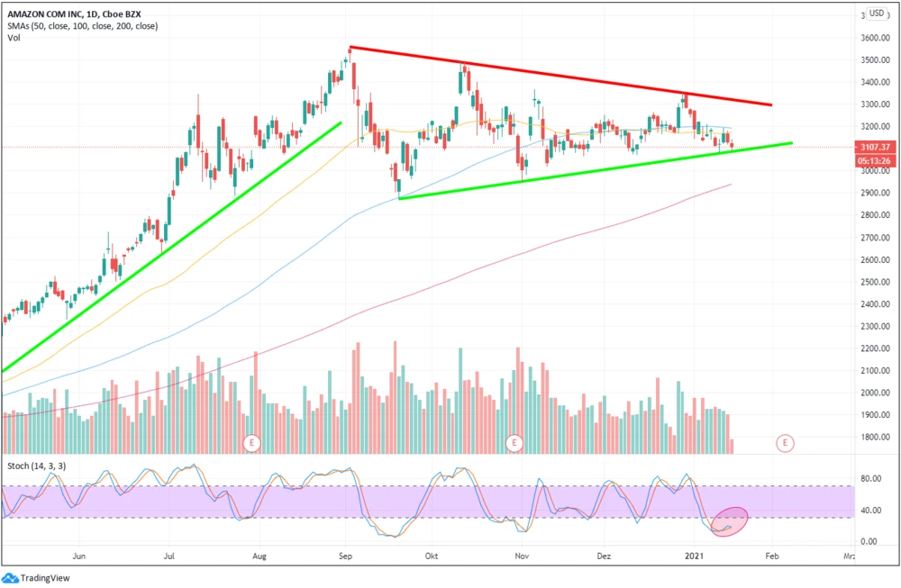Click the TradingView logo
The height and width of the screenshot is (588, 901).
click(x=36, y=578)
